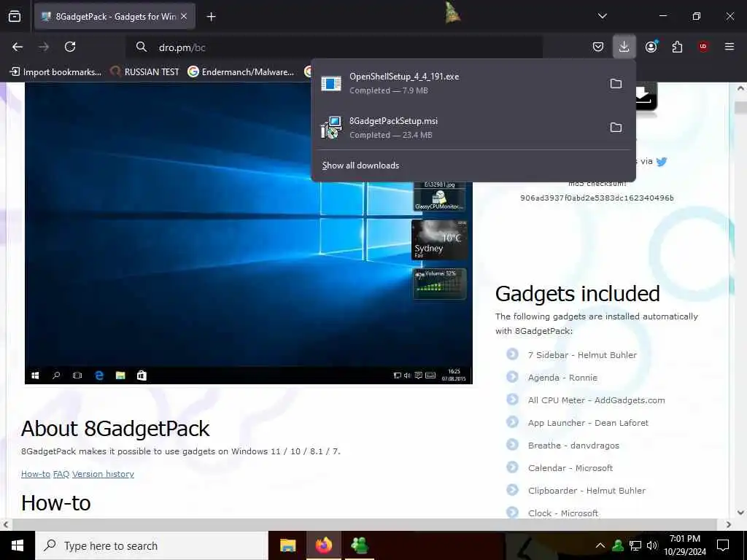Open the Firefox application menu
The height and width of the screenshot is (560, 747).
[729, 47]
